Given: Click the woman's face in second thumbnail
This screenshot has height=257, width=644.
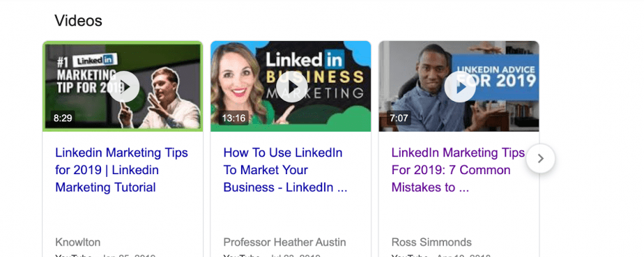Looking at the screenshot, I should [x=234, y=76].
